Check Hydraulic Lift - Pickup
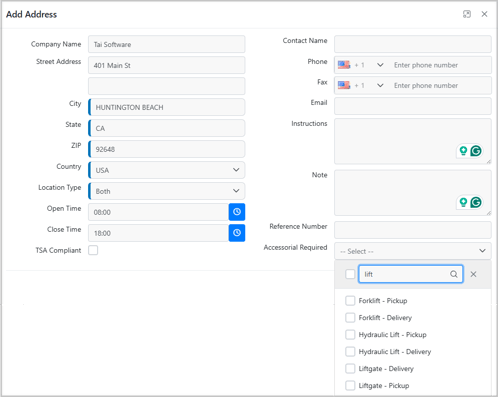The image size is (498, 397). pyautogui.click(x=350, y=335)
